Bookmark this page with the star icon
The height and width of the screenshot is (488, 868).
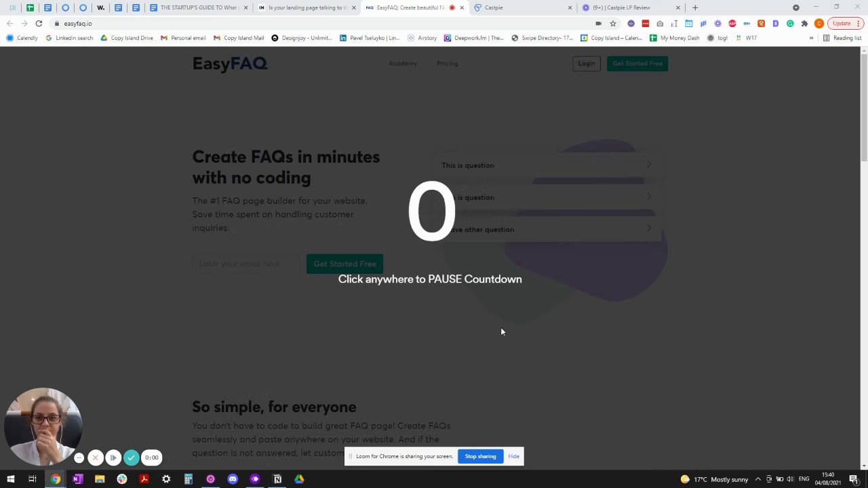(x=613, y=23)
